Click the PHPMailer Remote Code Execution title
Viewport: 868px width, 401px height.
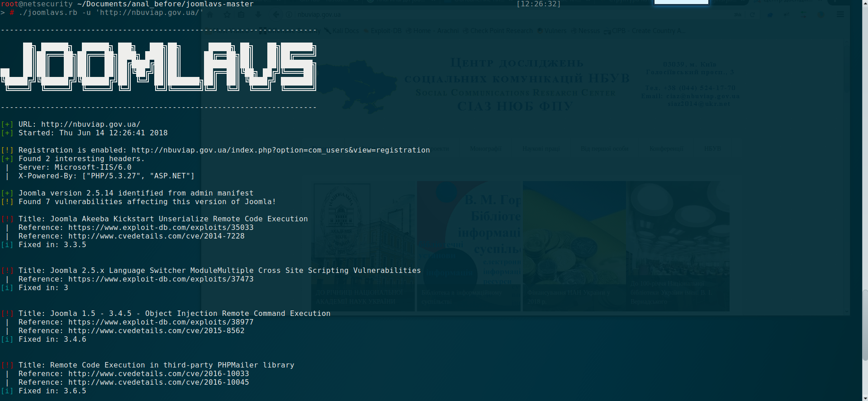(156, 365)
